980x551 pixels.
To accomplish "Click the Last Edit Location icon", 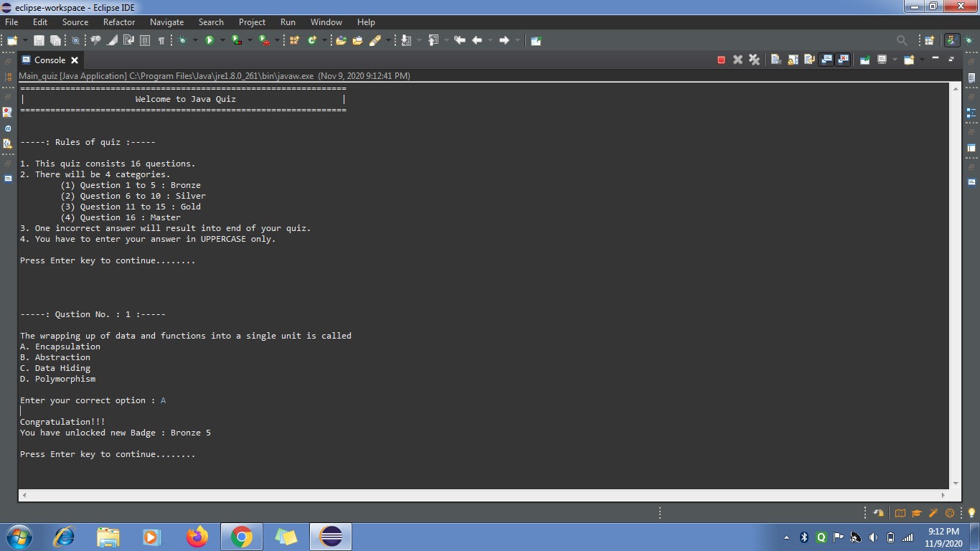I will (x=460, y=41).
